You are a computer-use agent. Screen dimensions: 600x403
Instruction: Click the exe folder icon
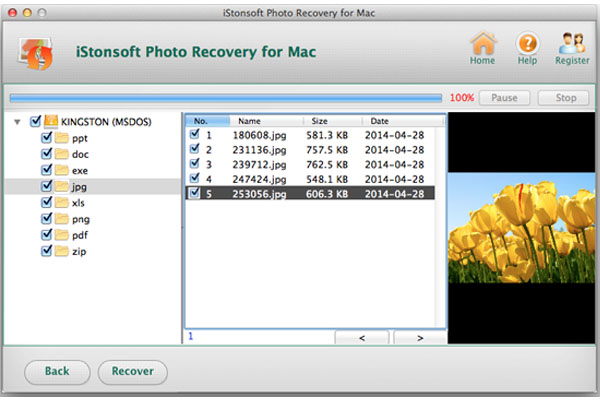click(62, 170)
